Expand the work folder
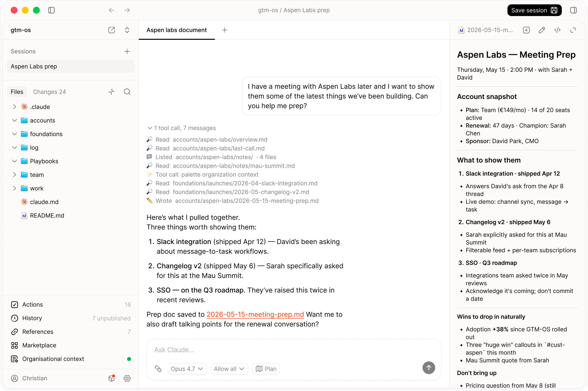The height and width of the screenshot is (391, 588). tap(15, 188)
